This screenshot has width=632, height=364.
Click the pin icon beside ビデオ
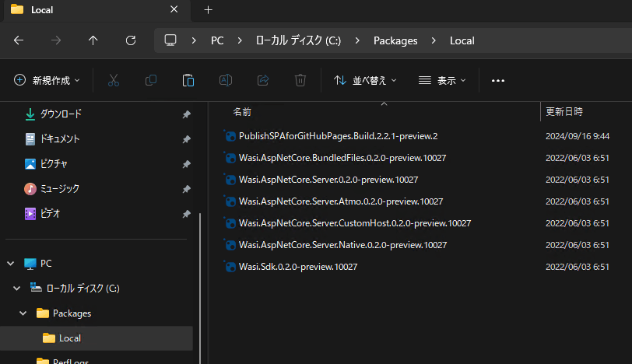point(186,214)
